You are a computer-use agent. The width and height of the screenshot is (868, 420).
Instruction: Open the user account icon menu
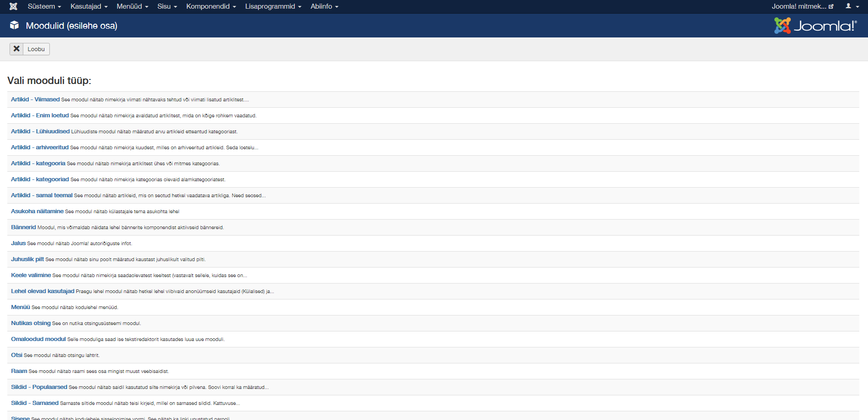pyautogui.click(x=851, y=6)
